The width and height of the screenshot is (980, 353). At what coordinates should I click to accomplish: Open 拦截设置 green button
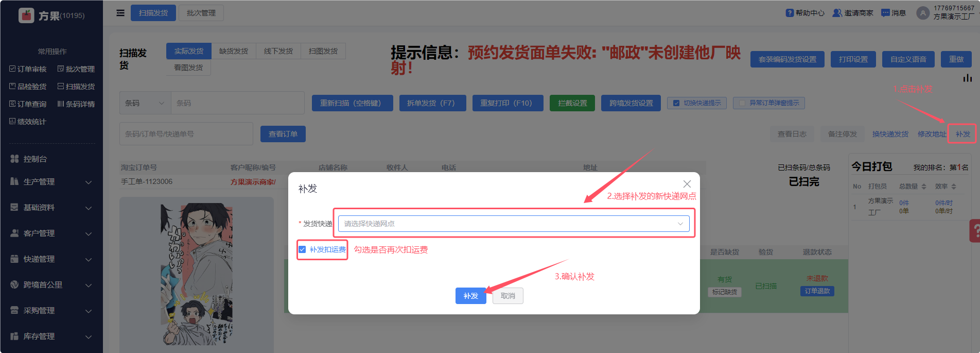pos(572,103)
